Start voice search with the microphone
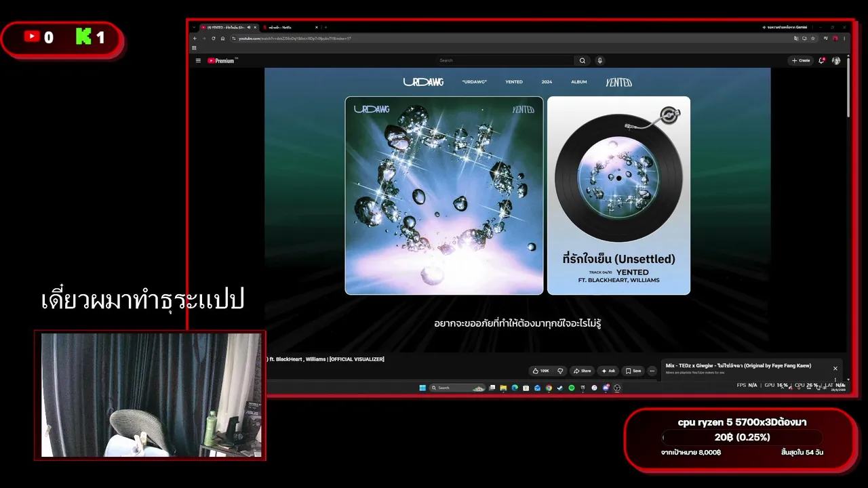The width and height of the screenshot is (868, 488). pyautogui.click(x=599, y=60)
